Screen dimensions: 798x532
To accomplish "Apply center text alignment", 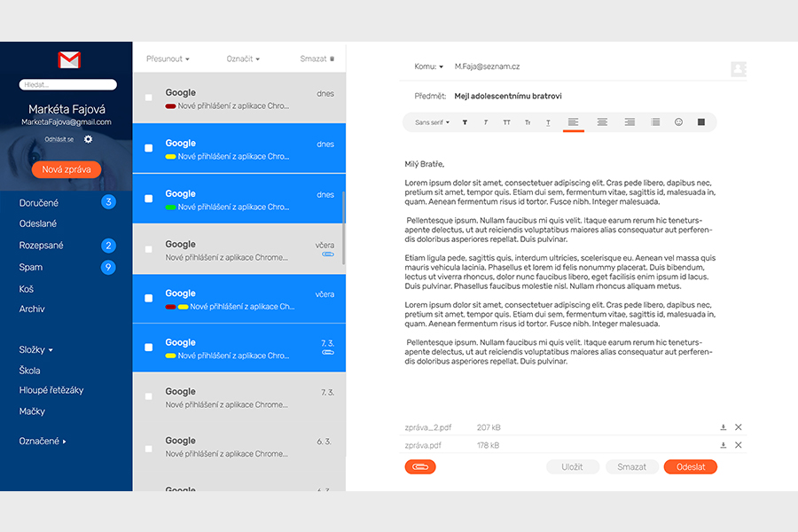I will tap(602, 122).
